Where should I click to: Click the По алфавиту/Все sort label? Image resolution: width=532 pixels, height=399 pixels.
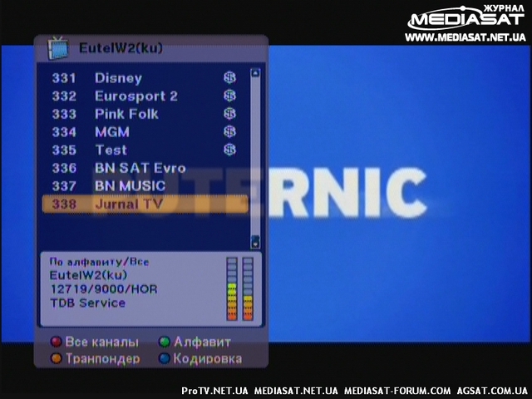[x=99, y=262]
